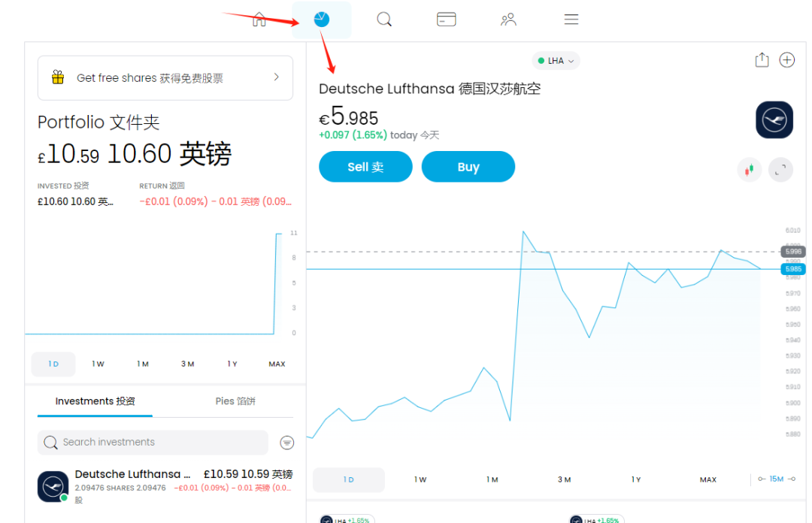
Task: Select 1M range on Lufthansa price chart
Action: tap(492, 479)
